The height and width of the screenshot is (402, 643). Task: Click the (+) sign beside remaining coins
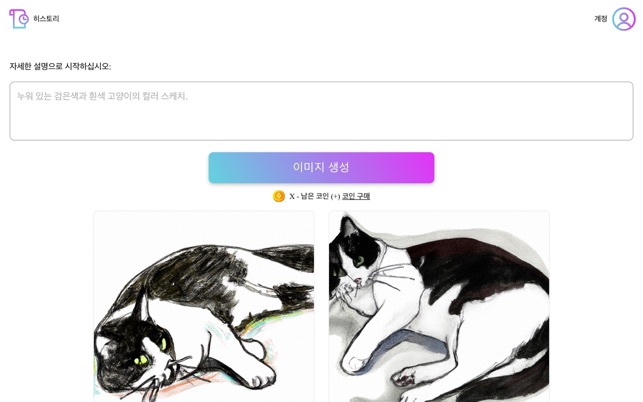(x=335, y=196)
